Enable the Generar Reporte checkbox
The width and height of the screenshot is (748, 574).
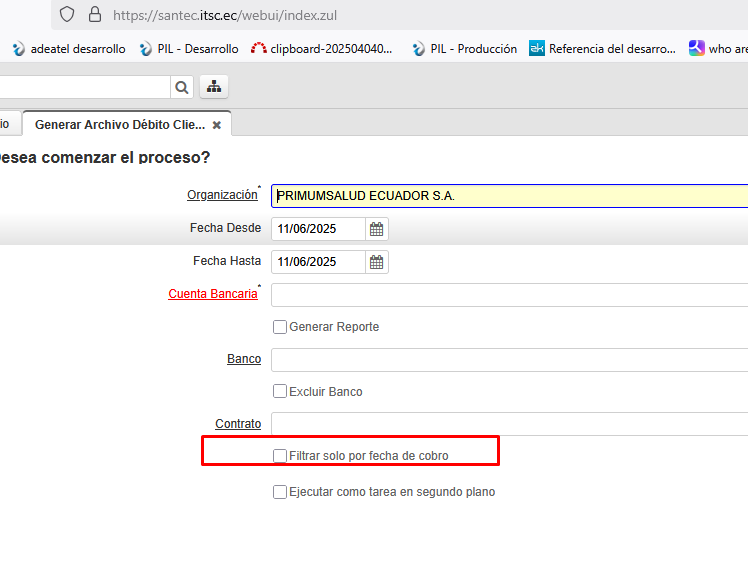(x=280, y=327)
